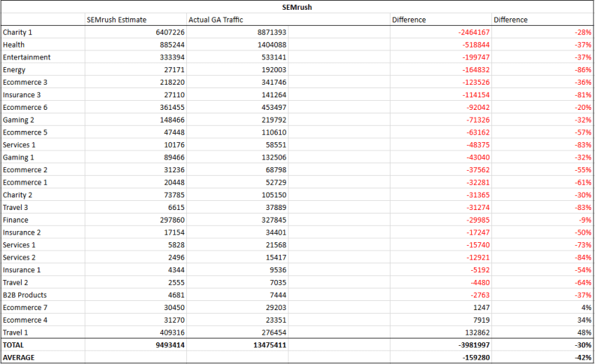Select the -9% percentage cell
595x364 pixels.
coord(542,220)
